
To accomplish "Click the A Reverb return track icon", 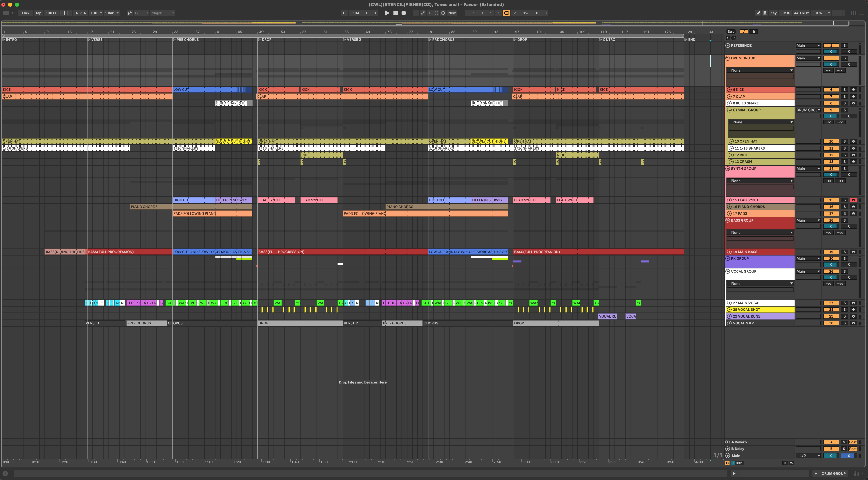I will (x=728, y=442).
